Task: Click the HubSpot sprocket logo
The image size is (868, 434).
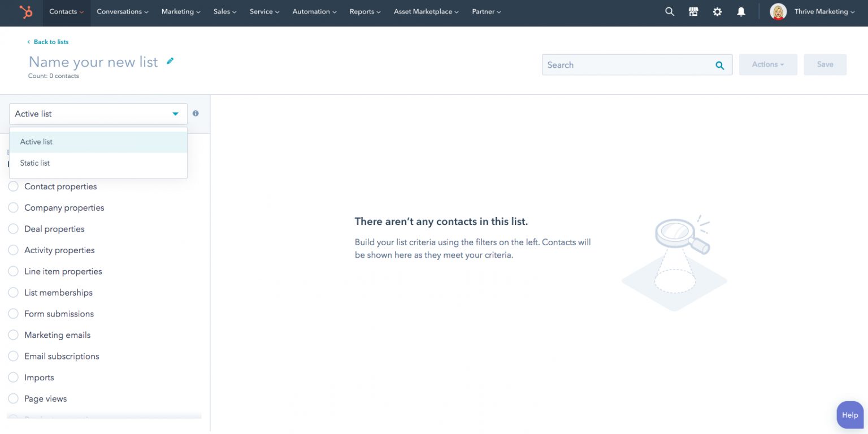Action: tap(25, 12)
